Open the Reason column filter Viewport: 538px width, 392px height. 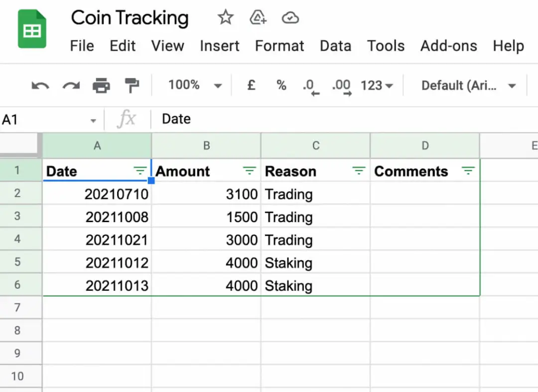358,171
